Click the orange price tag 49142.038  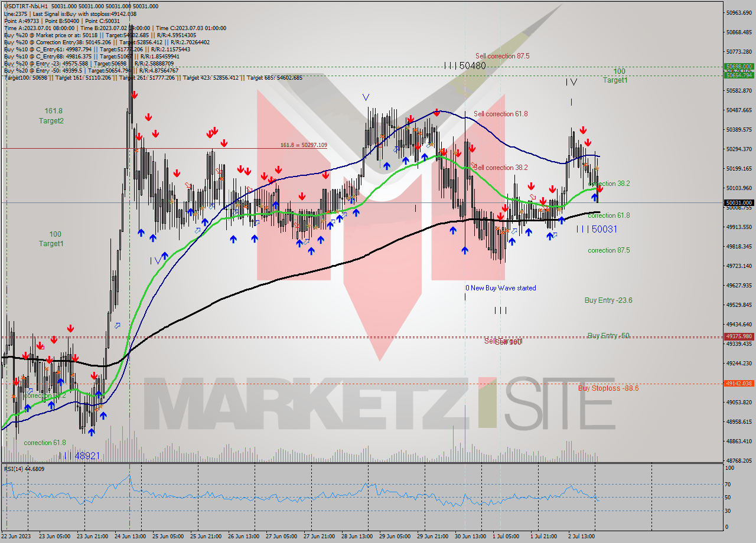point(738,383)
